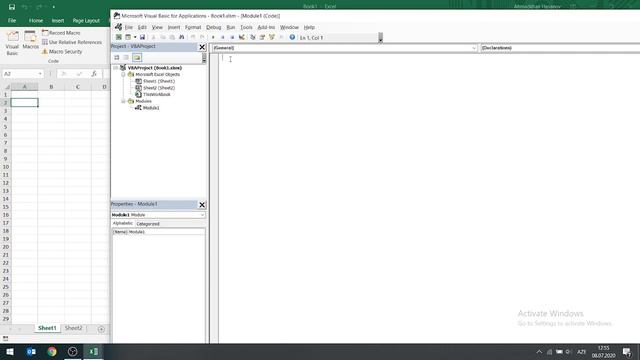
Task: Click the Insert UserForm toolbar icon
Action: (128, 37)
